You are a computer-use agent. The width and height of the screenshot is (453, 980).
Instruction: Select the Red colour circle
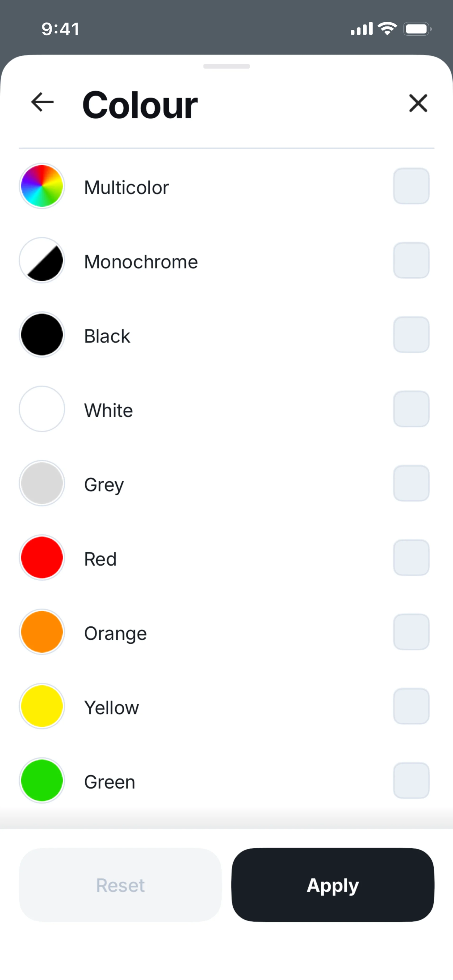point(42,558)
